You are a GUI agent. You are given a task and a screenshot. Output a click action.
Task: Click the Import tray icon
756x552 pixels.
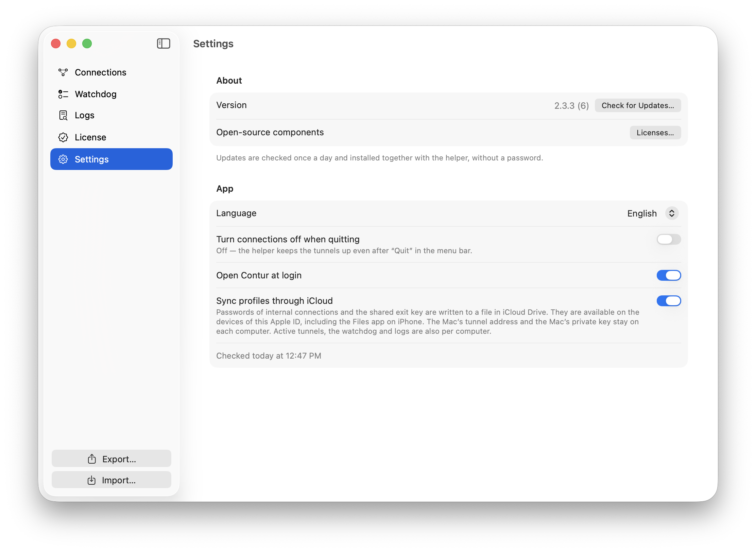pyautogui.click(x=91, y=480)
